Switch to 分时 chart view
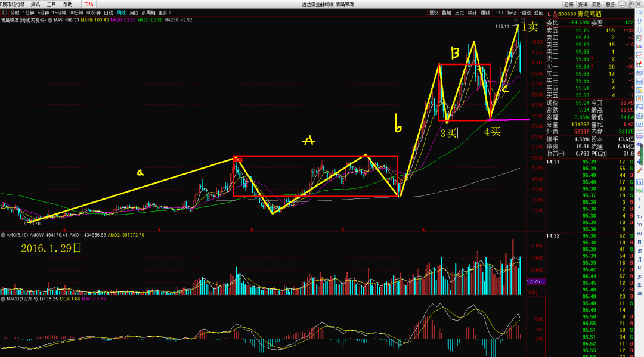 (x=14, y=13)
